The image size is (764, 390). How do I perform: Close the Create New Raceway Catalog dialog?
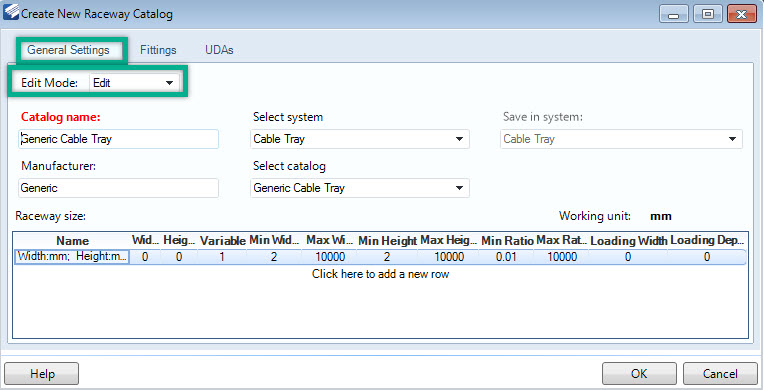[742, 14]
